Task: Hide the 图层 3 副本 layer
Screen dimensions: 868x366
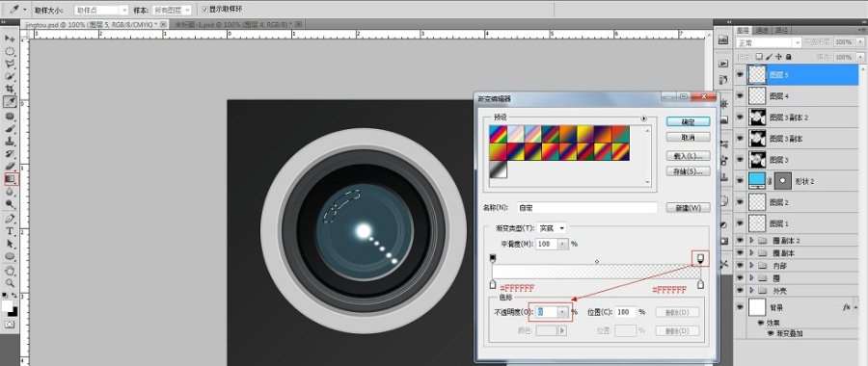Action: (x=740, y=139)
